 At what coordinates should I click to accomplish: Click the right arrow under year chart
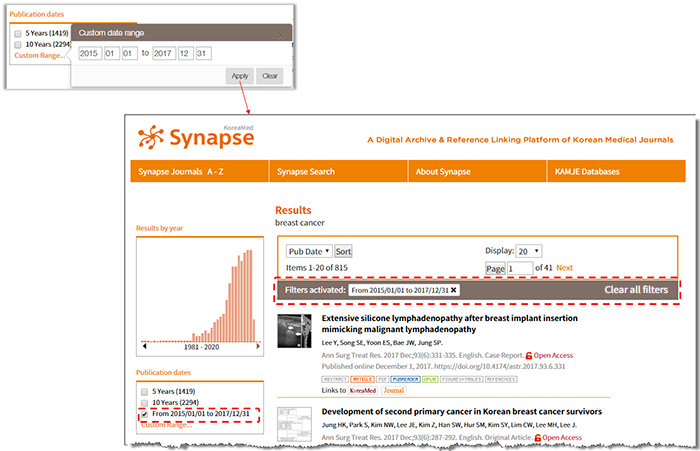(258, 346)
